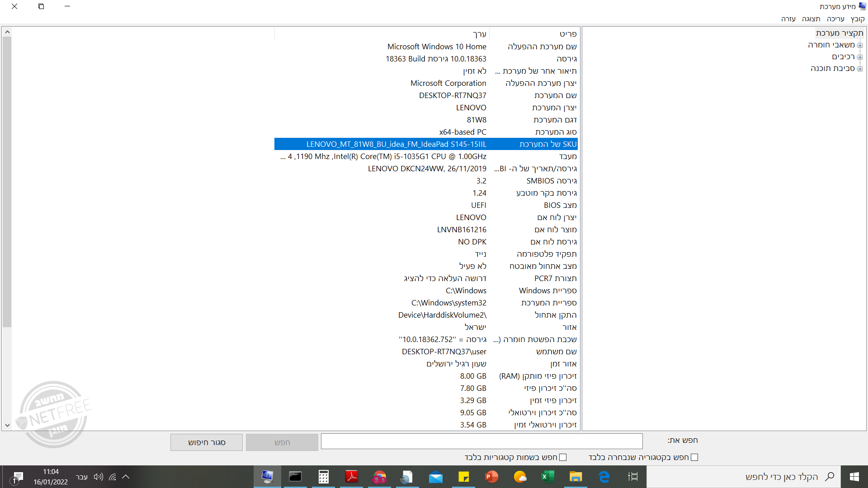
Task: Open Sticky Notes from taskbar
Action: coord(464,477)
